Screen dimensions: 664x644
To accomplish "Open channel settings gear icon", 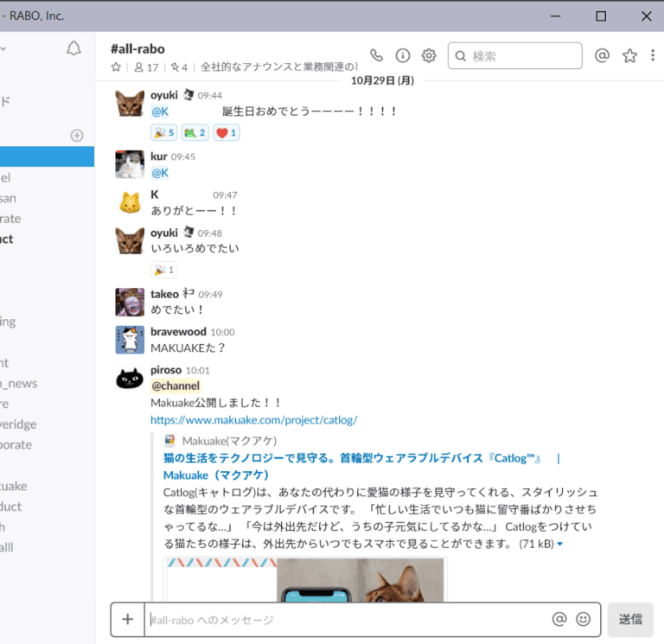I will (x=429, y=55).
